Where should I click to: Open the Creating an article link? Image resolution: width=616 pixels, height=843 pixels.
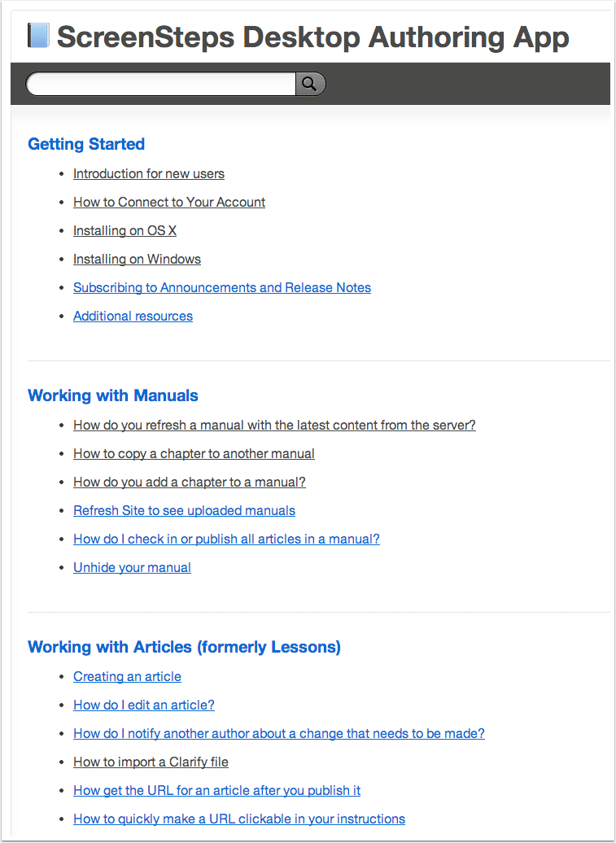click(x=128, y=676)
